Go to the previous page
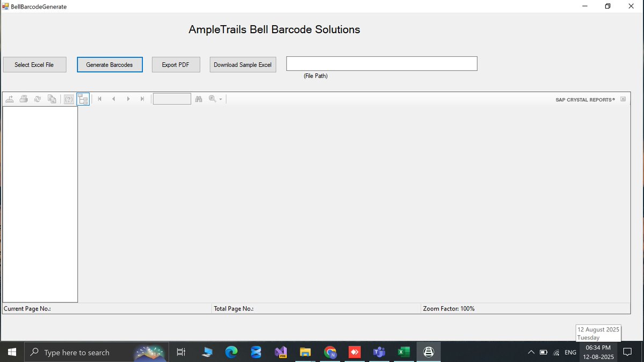 [x=114, y=99]
